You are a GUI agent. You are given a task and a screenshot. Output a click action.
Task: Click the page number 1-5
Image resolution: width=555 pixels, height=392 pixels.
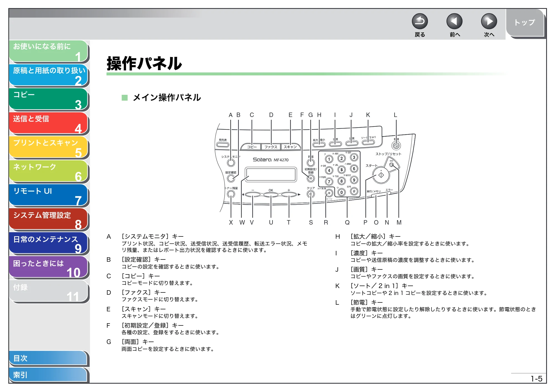536,379
